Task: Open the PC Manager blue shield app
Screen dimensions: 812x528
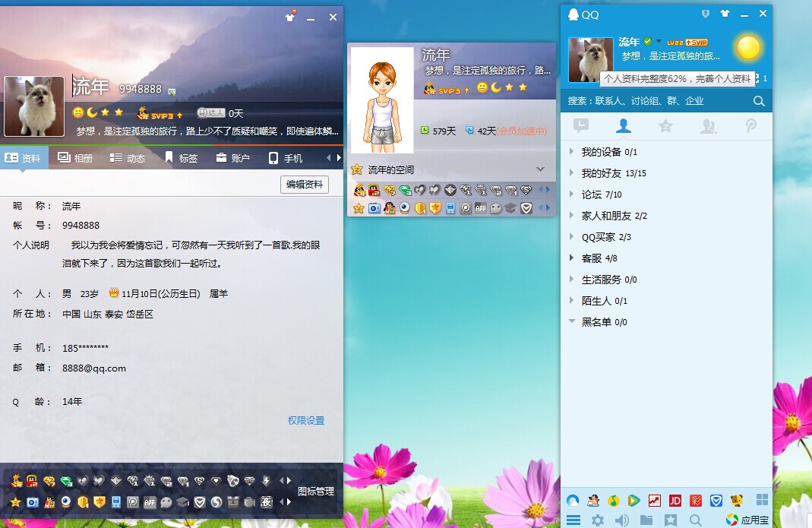Action: (x=716, y=500)
